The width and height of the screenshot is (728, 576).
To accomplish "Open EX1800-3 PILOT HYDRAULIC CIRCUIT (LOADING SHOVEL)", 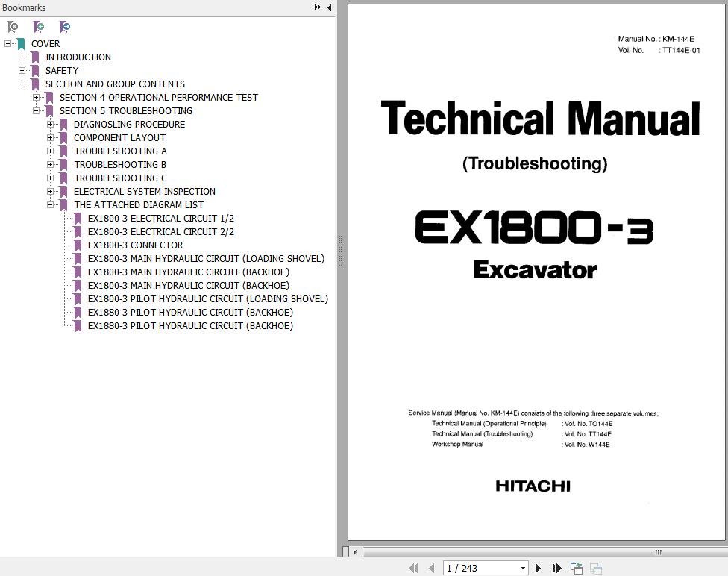I will pyautogui.click(x=208, y=300).
